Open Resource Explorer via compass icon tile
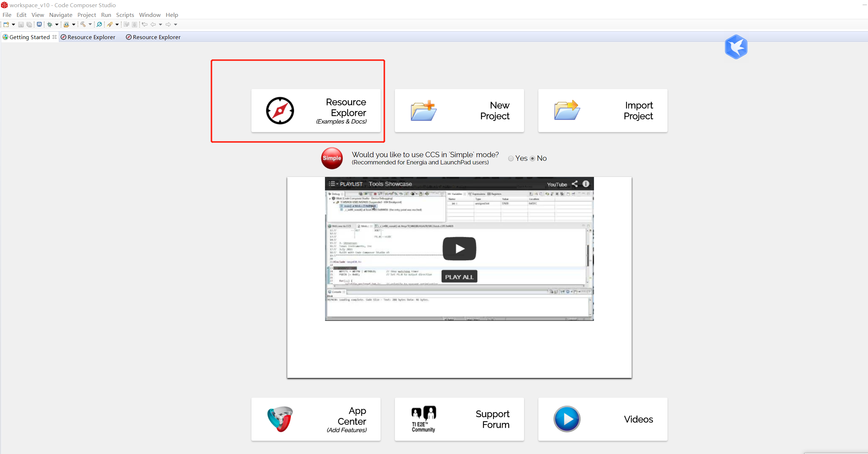Image resolution: width=868 pixels, height=454 pixels. coord(280,111)
